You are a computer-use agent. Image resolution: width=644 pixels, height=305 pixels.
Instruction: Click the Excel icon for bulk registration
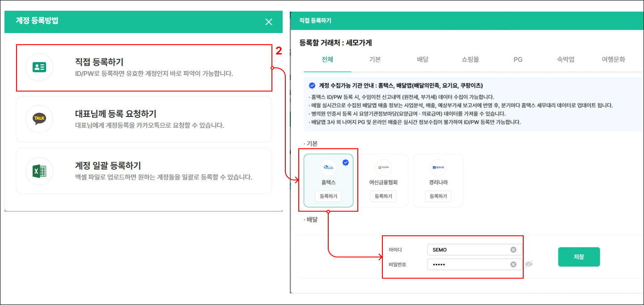(39, 171)
